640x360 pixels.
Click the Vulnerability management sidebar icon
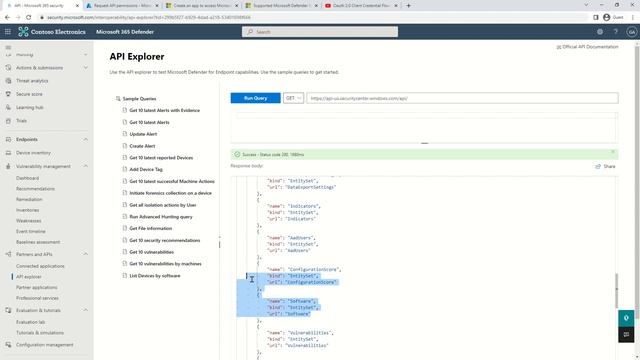coord(8,166)
